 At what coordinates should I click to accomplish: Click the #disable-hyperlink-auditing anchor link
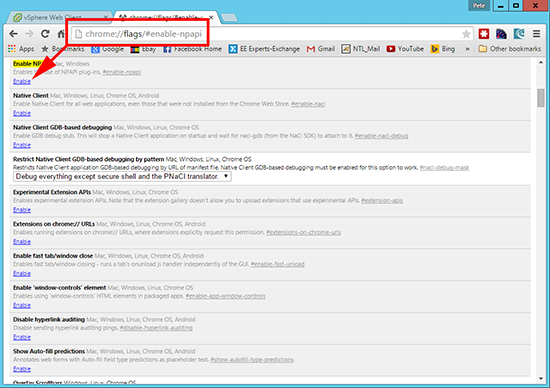tap(156, 328)
